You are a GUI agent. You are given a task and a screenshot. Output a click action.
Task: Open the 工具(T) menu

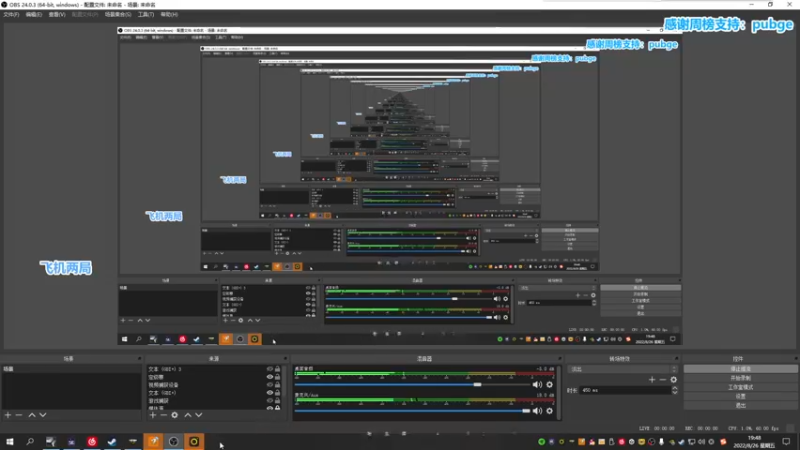point(146,15)
